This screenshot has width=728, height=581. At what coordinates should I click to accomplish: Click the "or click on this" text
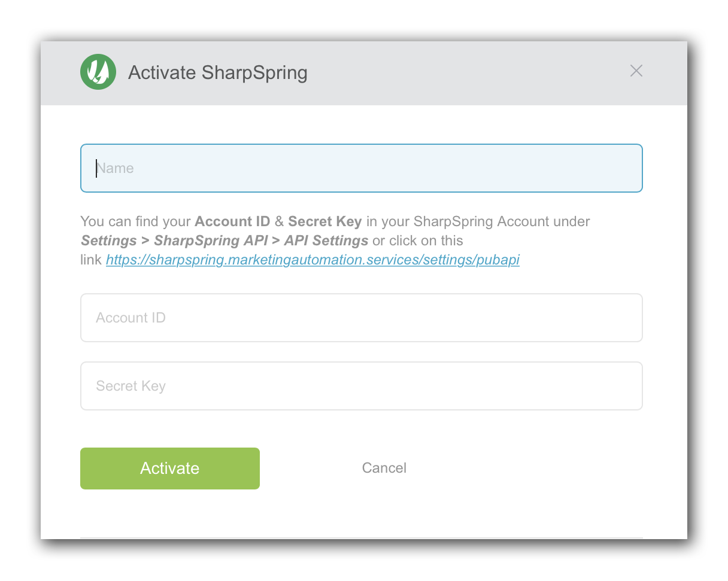417,241
